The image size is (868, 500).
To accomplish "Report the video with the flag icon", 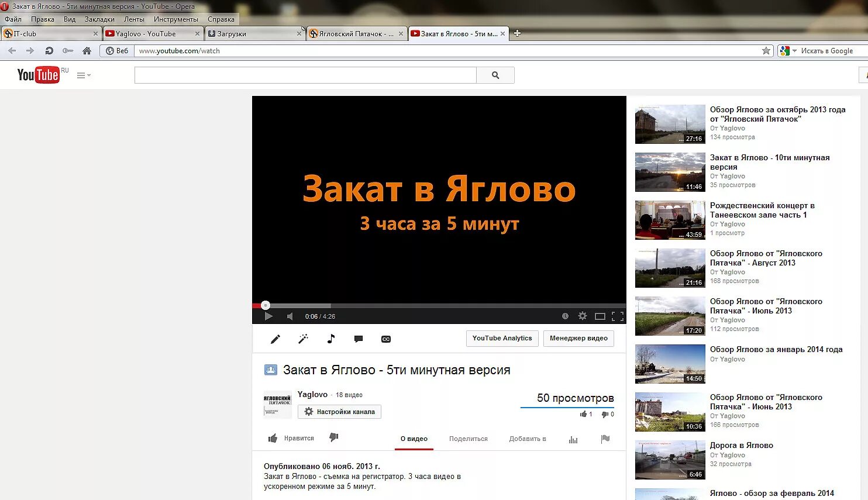I will 605,439.
